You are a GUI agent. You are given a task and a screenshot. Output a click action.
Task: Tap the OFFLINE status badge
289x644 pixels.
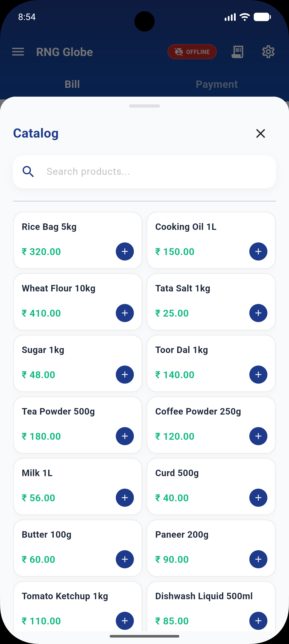192,52
